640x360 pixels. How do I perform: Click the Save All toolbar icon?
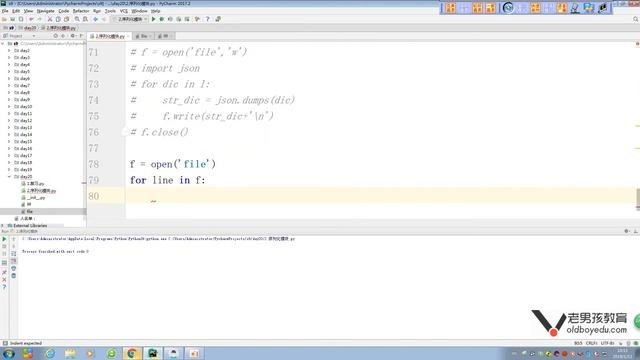coord(13,19)
